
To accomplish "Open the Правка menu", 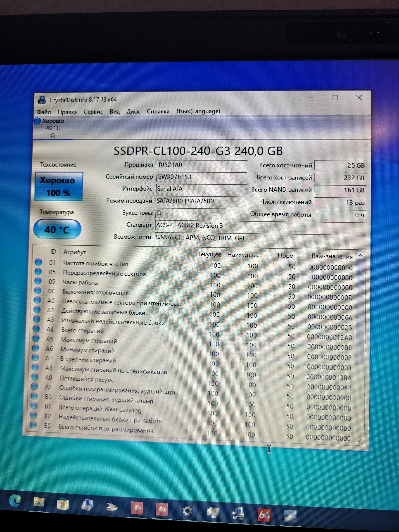I will point(67,112).
